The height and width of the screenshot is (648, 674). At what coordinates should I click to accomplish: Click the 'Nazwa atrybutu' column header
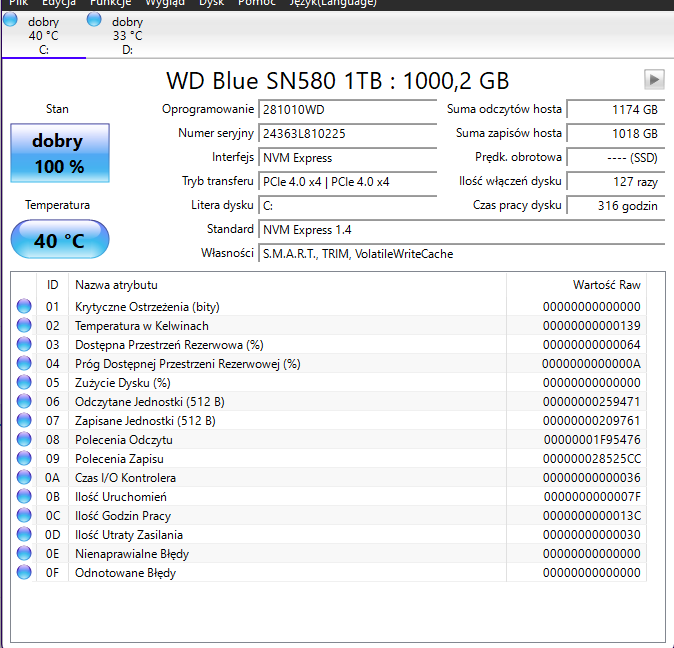(116, 285)
